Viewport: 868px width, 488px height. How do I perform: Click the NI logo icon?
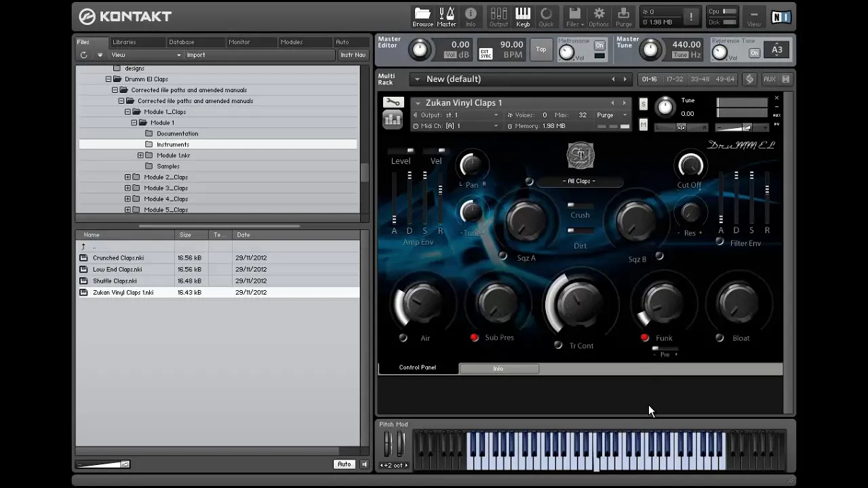(x=780, y=16)
